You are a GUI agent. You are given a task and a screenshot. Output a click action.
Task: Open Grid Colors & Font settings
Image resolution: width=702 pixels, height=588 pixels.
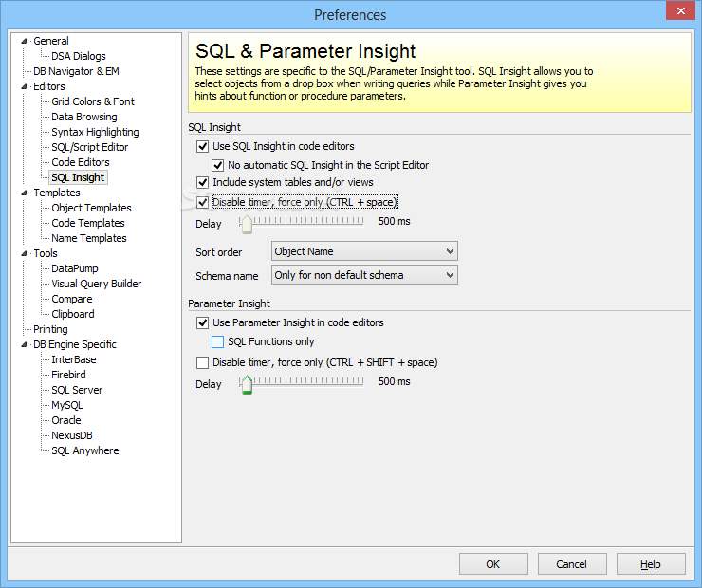click(x=93, y=102)
